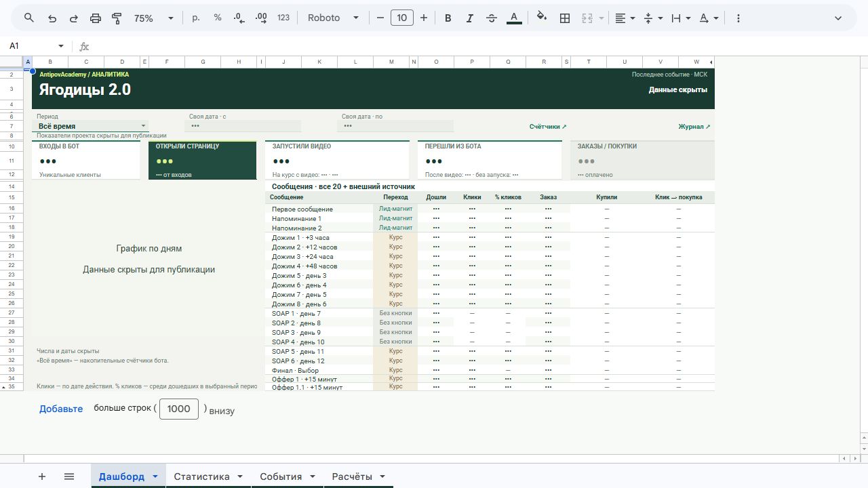Open text color picker

pyautogui.click(x=514, y=18)
